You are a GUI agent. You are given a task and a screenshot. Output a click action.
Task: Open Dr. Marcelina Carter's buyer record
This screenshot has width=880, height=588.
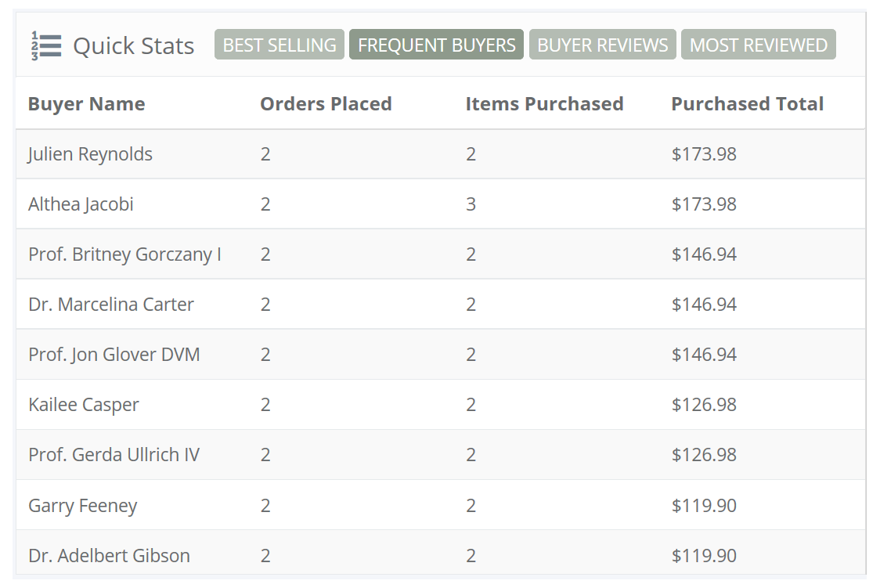[x=109, y=304]
